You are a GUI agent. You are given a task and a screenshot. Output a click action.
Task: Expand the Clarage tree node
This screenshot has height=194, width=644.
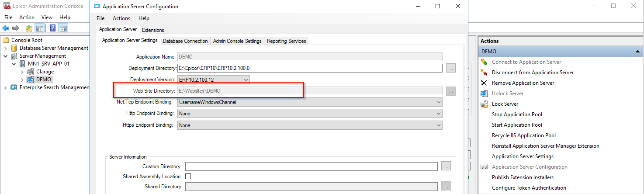point(22,72)
